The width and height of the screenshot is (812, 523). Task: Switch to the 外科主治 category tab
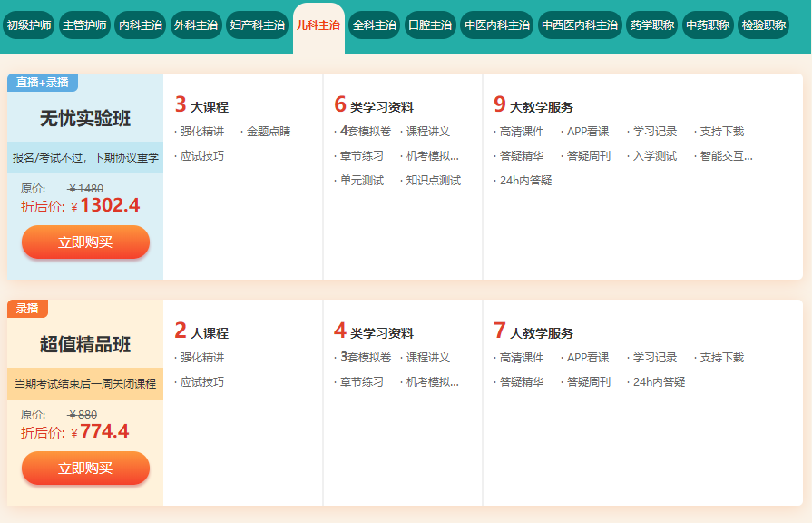(x=196, y=25)
